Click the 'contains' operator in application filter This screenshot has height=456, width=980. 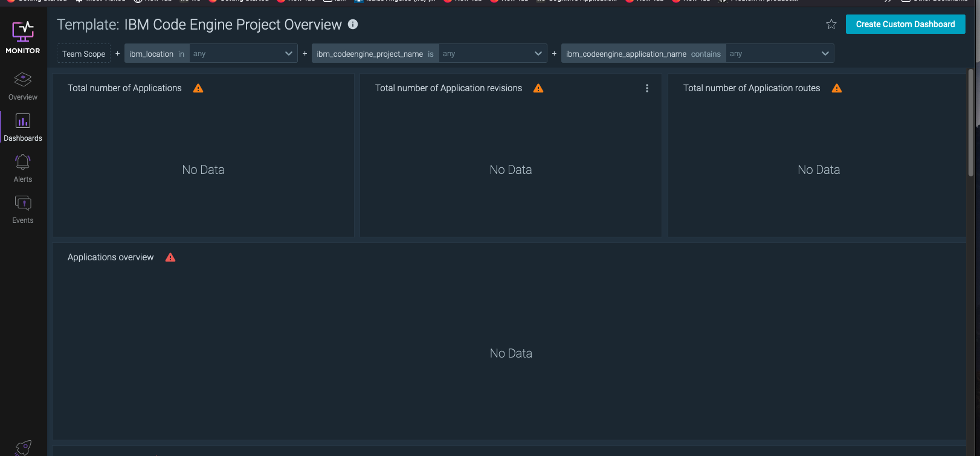706,54
